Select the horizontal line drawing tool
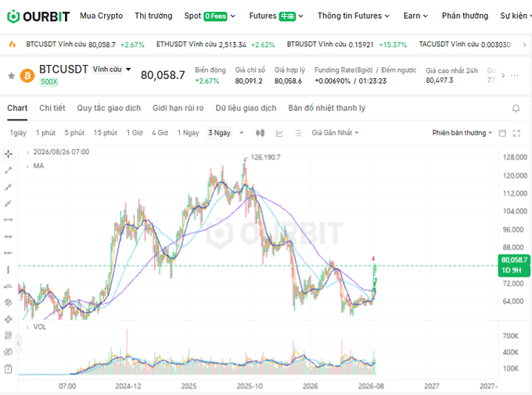The image size is (532, 395). 9,236
